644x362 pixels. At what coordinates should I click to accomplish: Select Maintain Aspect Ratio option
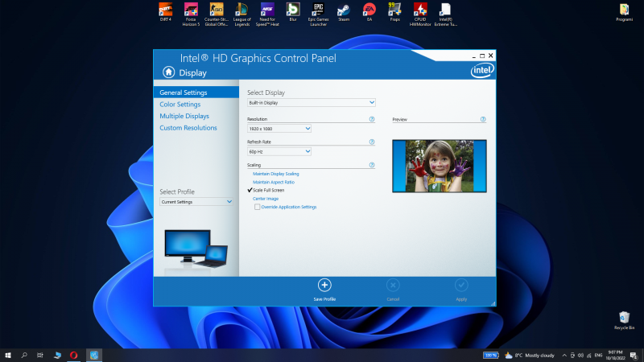pos(274,183)
